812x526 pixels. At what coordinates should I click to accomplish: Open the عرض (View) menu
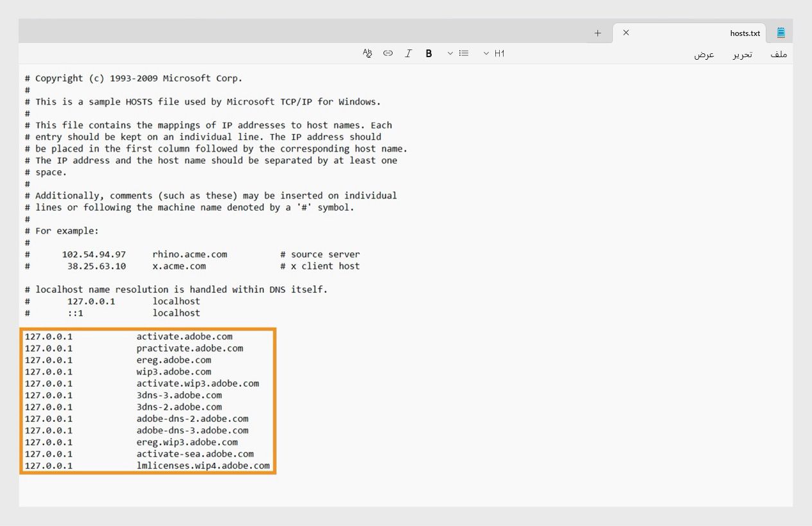click(704, 55)
